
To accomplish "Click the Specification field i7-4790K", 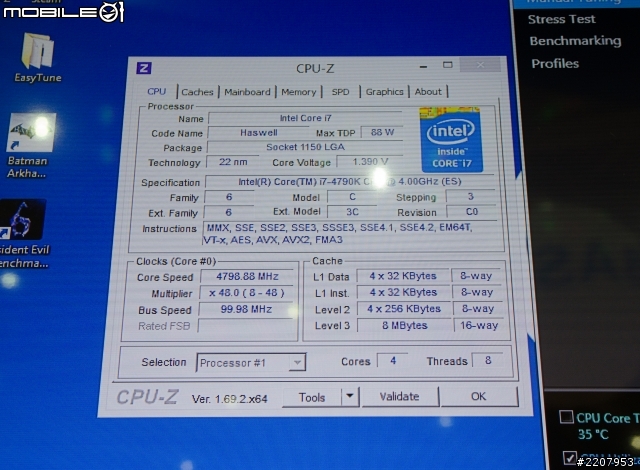I will 349,182.
